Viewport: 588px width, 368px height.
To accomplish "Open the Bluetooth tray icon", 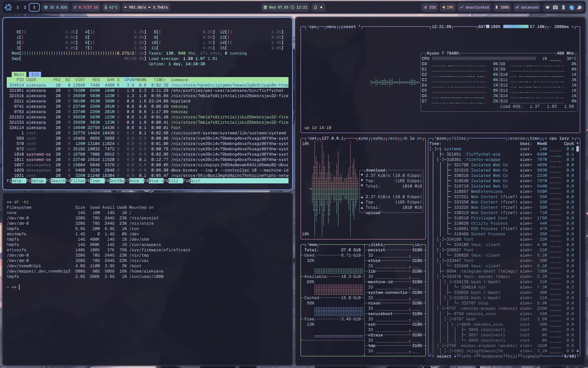I will (563, 7).
